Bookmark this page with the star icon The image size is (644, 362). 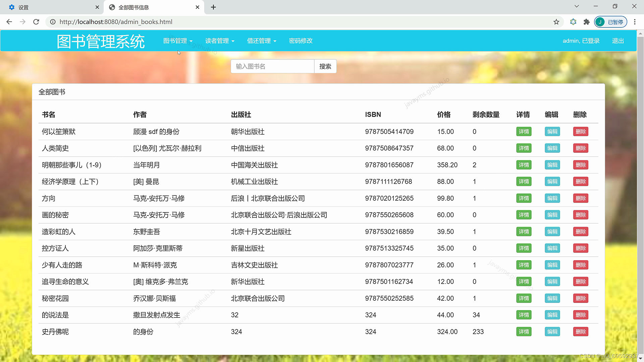[x=556, y=22]
